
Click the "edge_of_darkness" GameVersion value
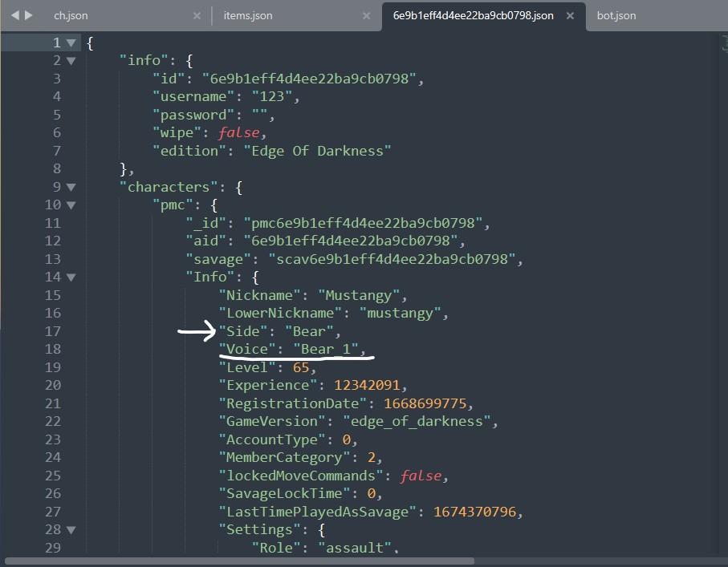point(417,421)
